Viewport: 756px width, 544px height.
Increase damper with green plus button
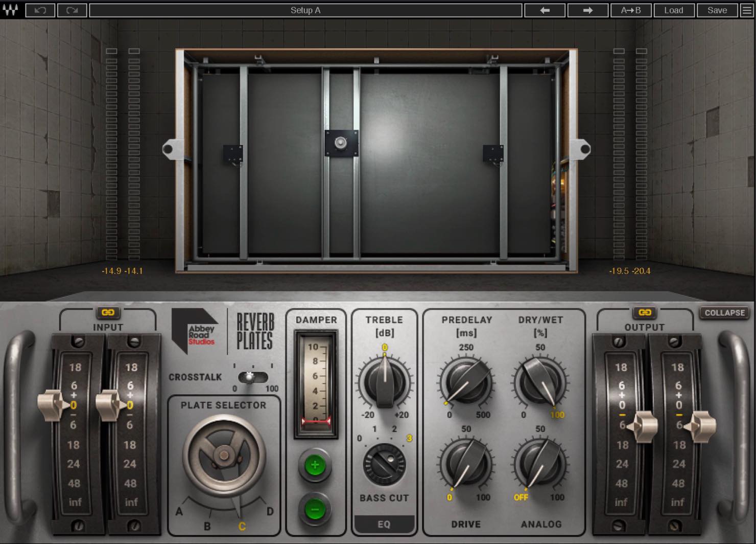[x=315, y=465]
